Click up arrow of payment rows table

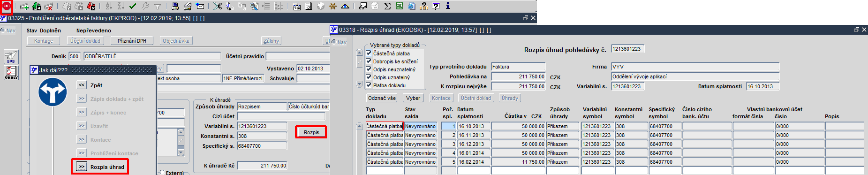click(360, 126)
